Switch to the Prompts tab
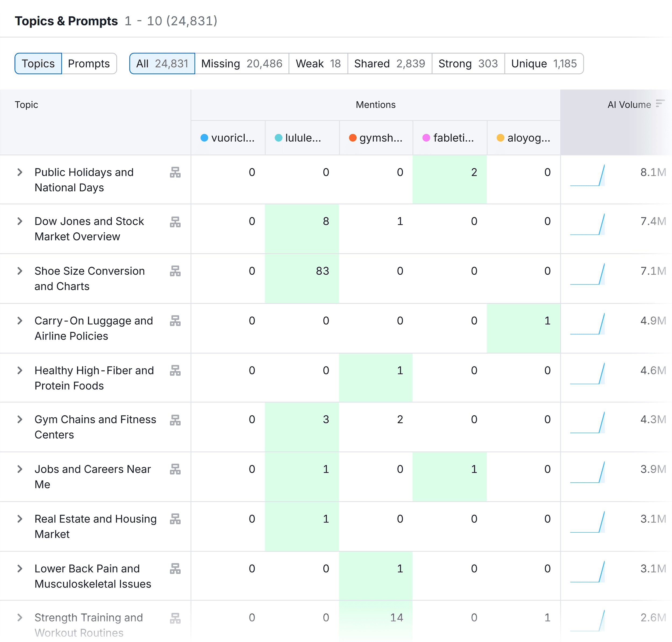672x642 pixels. point(89,63)
